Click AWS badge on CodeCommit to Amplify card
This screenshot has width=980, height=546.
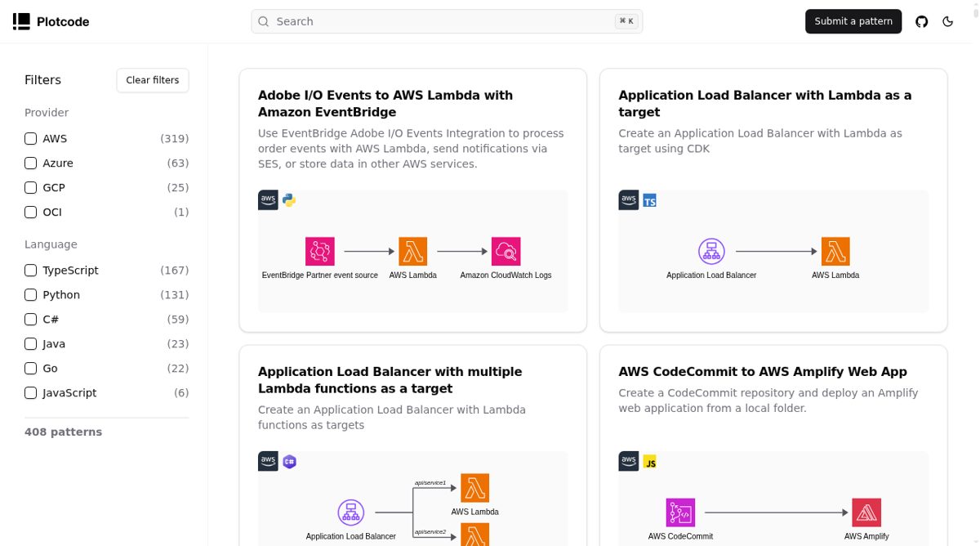pyautogui.click(x=629, y=461)
